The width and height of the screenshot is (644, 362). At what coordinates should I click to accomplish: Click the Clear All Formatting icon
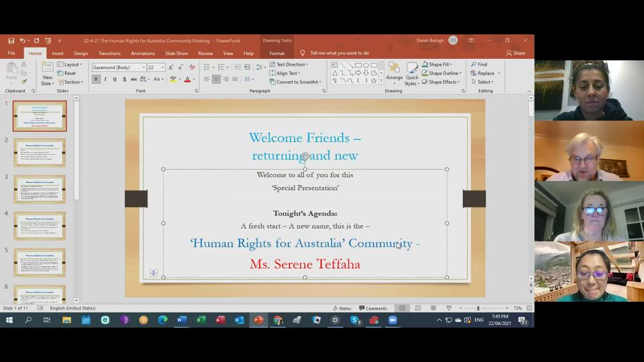192,68
